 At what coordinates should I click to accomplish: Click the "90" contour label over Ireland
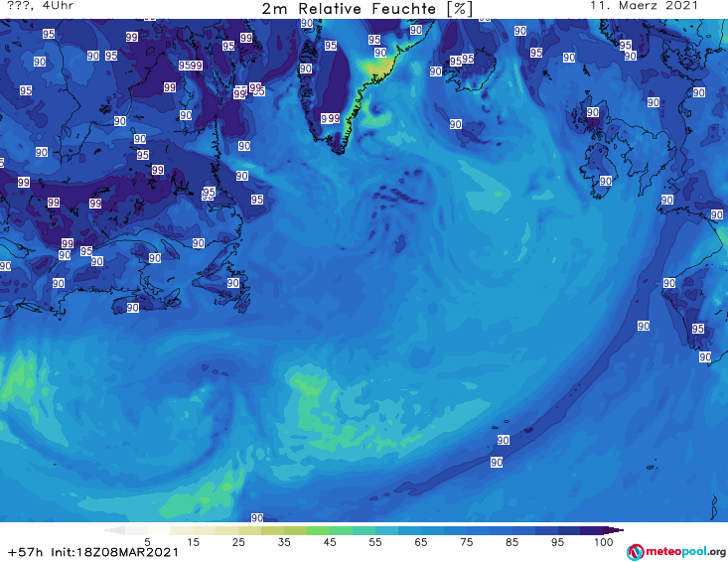coord(606,181)
